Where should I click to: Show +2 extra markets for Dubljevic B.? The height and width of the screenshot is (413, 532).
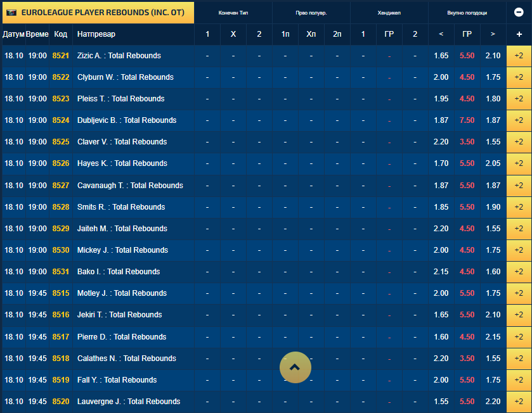(519, 120)
